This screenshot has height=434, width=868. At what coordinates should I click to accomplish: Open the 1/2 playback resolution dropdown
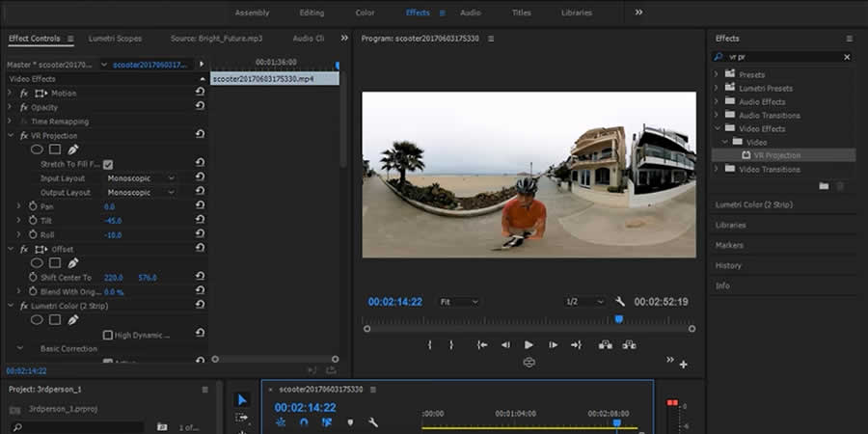(584, 302)
